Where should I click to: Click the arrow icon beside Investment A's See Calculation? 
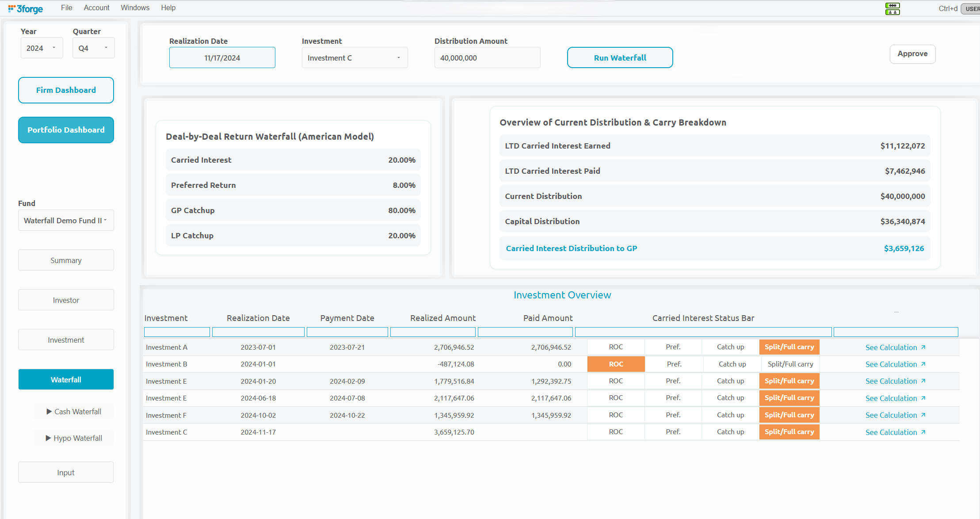pos(923,347)
